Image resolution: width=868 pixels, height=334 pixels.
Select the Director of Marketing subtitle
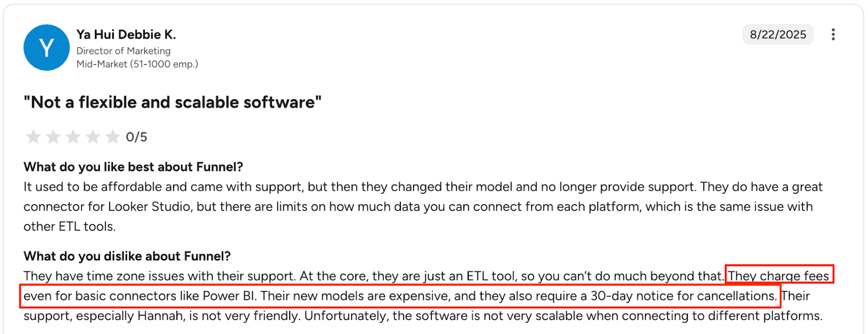pos(124,51)
